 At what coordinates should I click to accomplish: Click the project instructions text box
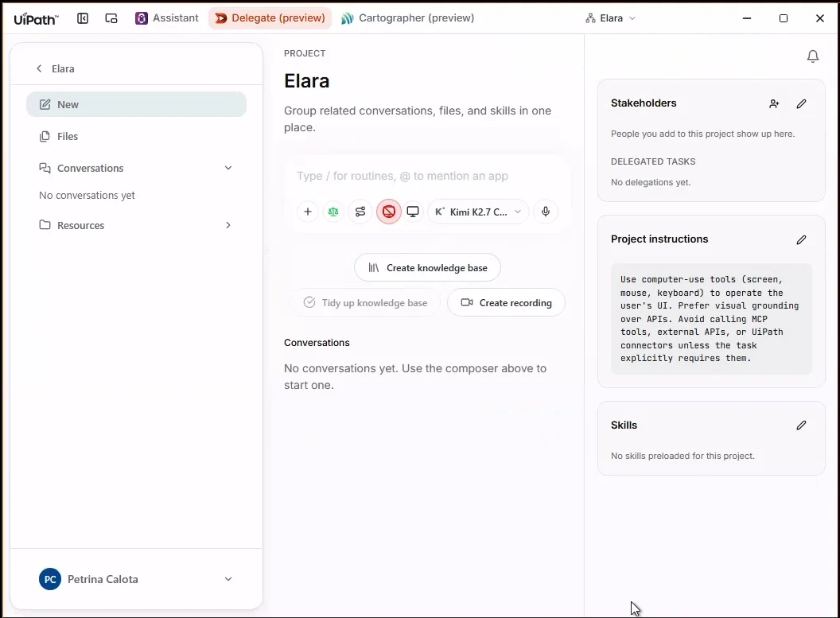(711, 319)
